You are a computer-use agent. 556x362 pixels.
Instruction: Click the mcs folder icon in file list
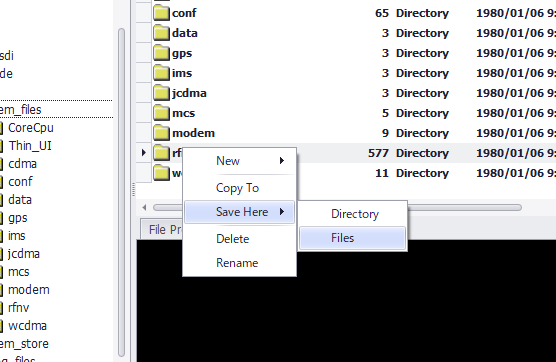[x=161, y=113]
